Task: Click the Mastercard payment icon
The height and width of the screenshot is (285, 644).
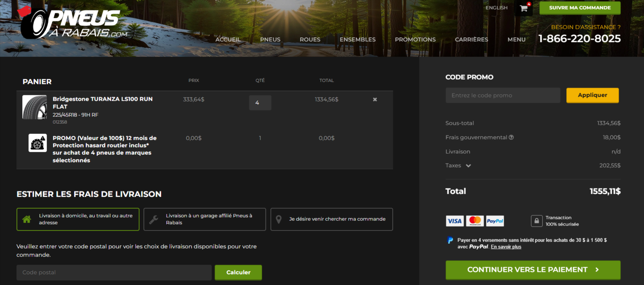Action: (475, 221)
